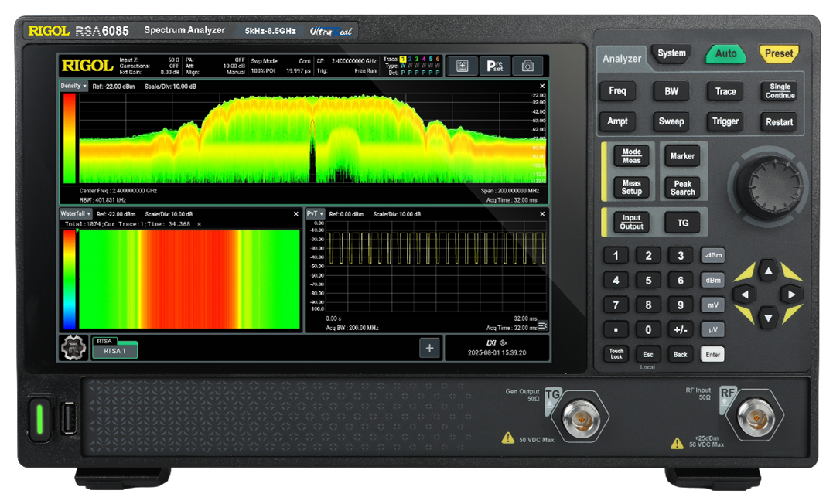Select the RTSA 1 tab
This screenshot has width=833, height=504.
[x=114, y=350]
